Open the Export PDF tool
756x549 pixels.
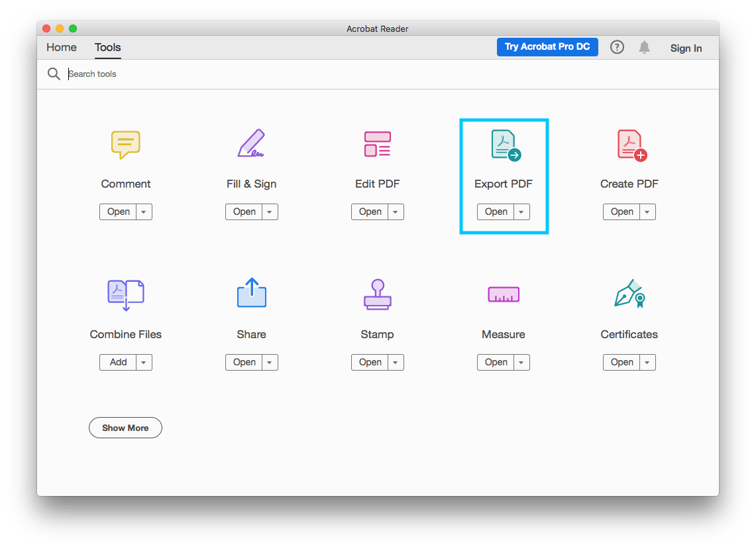click(496, 212)
